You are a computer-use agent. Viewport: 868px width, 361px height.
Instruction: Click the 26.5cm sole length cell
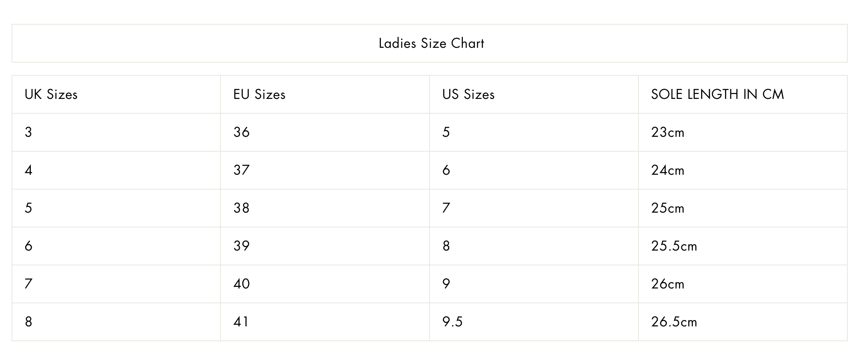pos(674,322)
